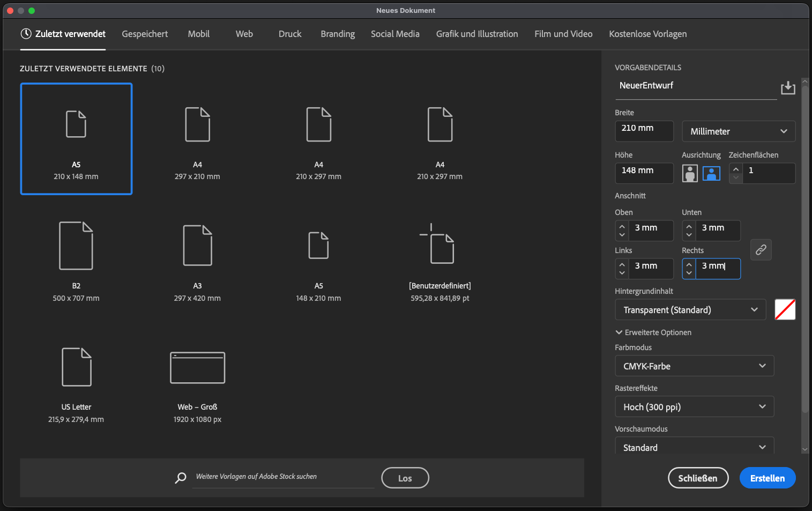Toggle the bleed link chain icon

pos(761,250)
